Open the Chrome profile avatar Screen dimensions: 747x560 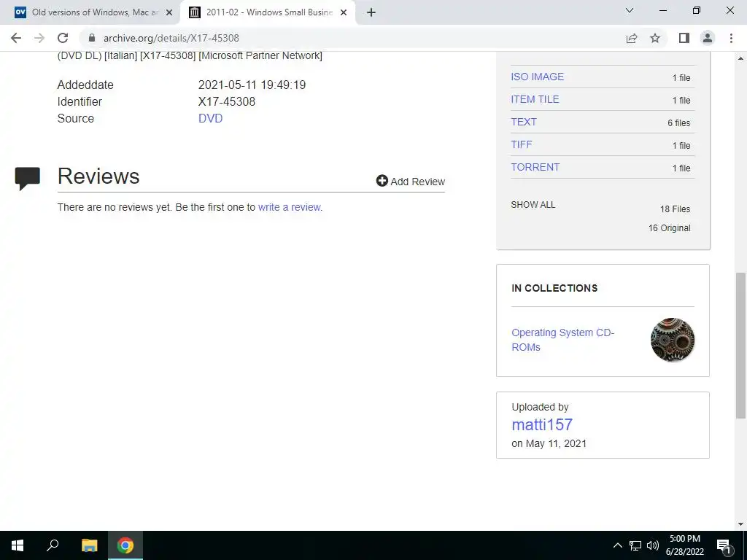tap(708, 38)
